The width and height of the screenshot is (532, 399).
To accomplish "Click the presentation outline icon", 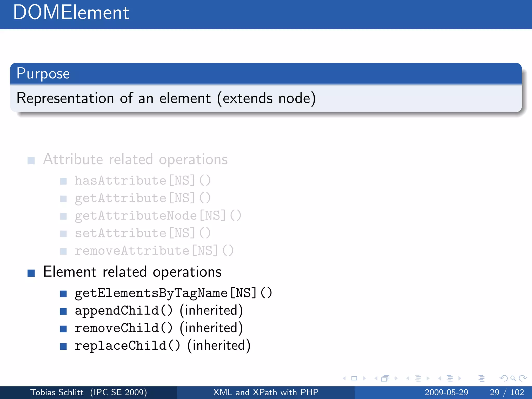I will coord(481,378).
